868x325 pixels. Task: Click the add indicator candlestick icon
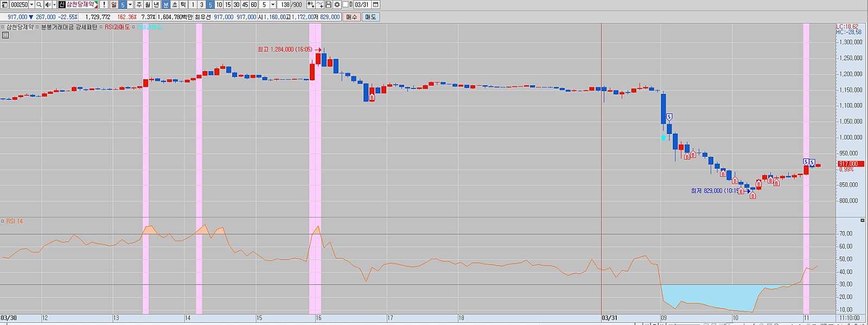pos(310,4)
